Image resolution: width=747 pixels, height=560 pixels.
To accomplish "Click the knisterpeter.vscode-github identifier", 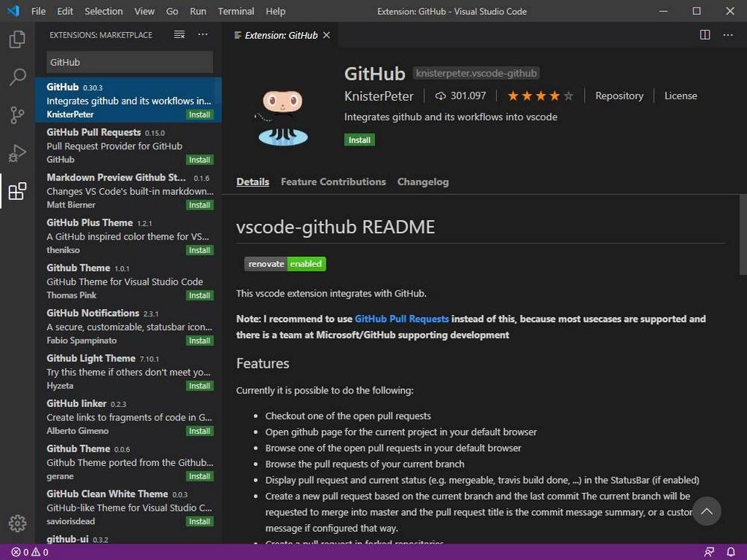I will pos(476,73).
